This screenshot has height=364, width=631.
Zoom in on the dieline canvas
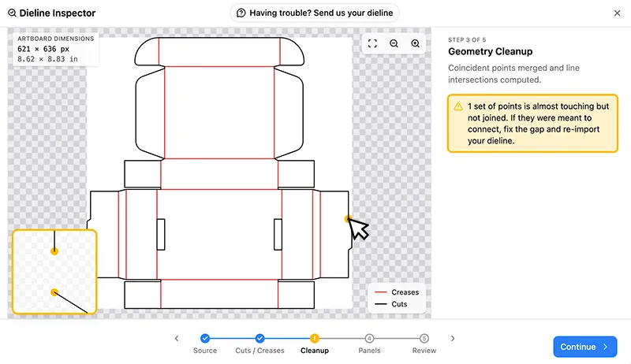coord(416,43)
